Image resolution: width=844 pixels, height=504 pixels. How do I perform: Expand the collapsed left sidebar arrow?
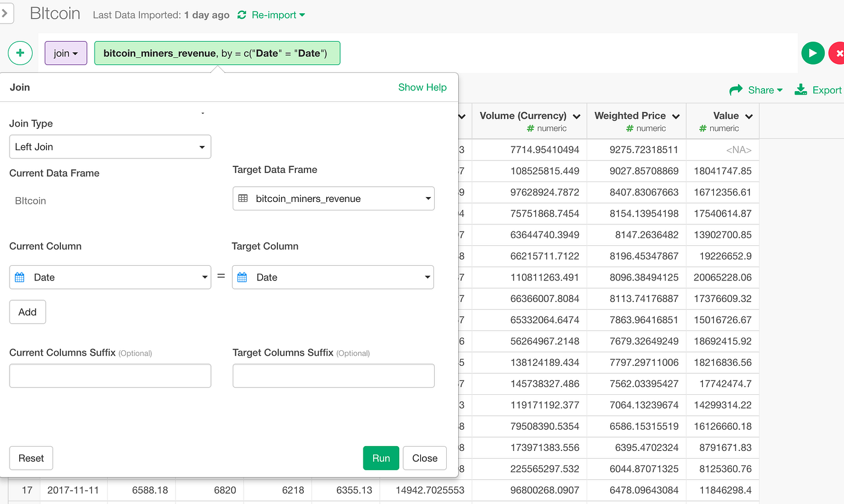(6, 13)
